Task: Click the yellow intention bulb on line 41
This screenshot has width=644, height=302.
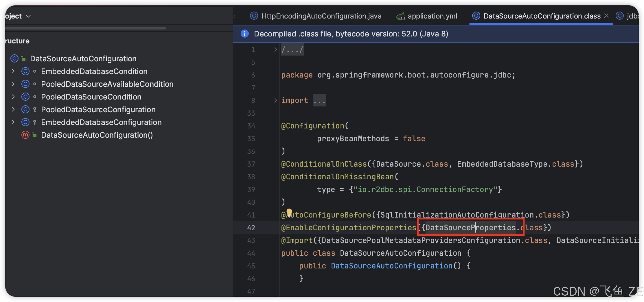Action: tap(289, 212)
